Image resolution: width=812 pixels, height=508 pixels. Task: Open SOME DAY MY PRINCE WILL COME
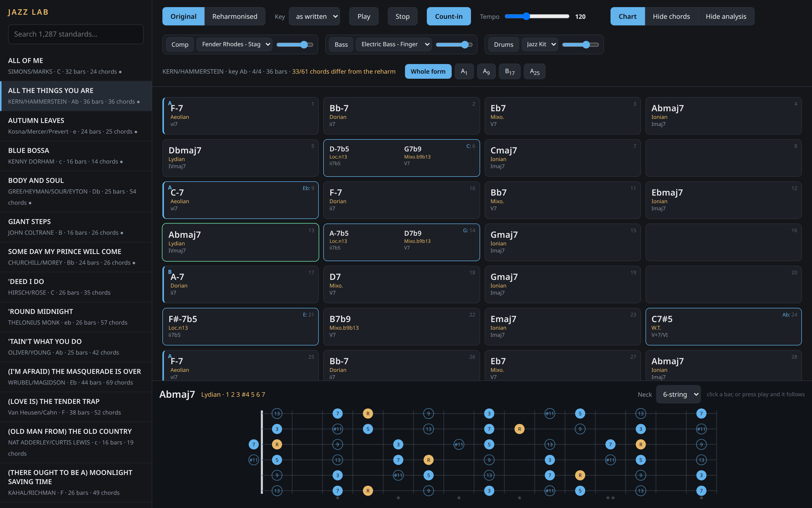click(x=76, y=257)
